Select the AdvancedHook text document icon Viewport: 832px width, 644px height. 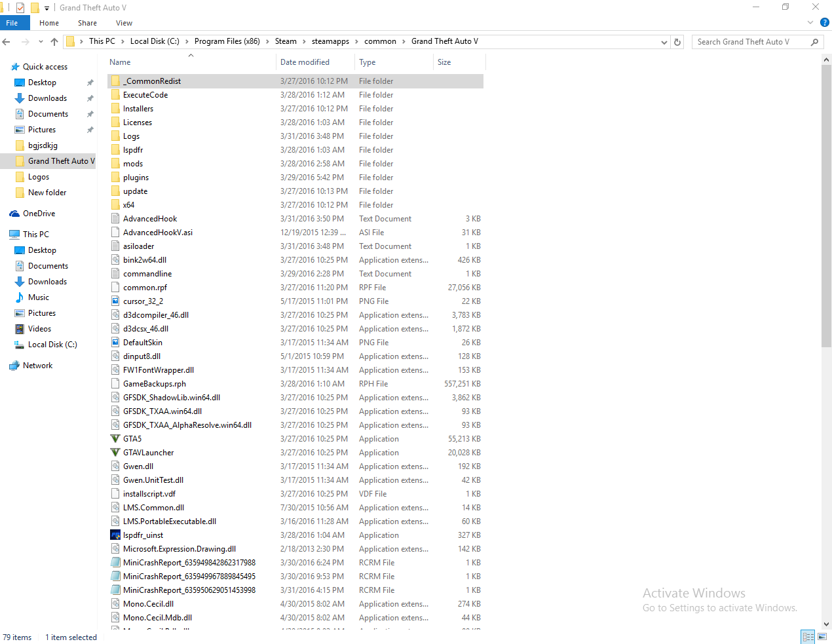click(x=115, y=219)
